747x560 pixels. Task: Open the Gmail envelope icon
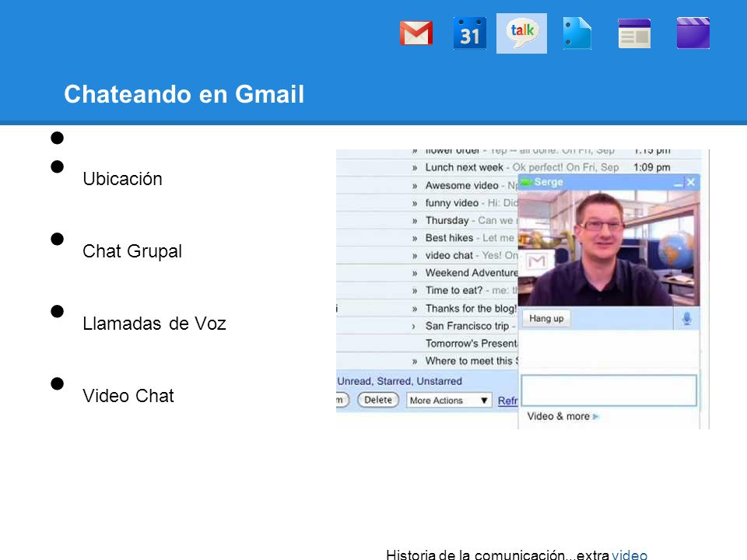tap(416, 33)
